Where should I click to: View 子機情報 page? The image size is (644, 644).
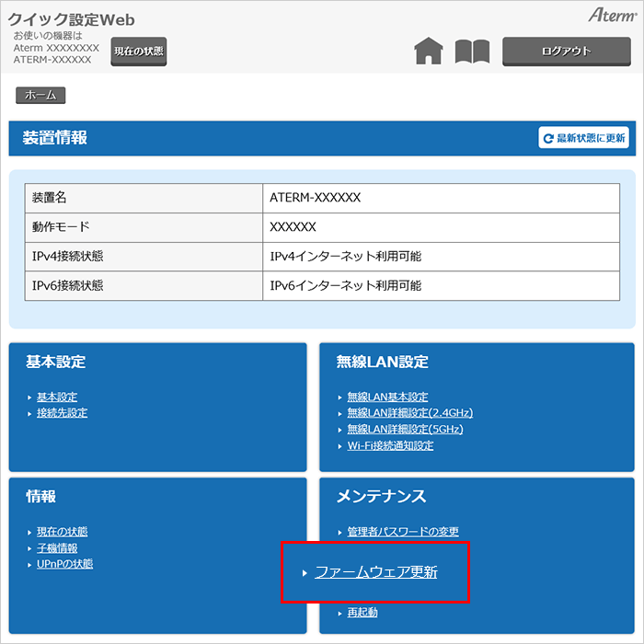(57, 548)
